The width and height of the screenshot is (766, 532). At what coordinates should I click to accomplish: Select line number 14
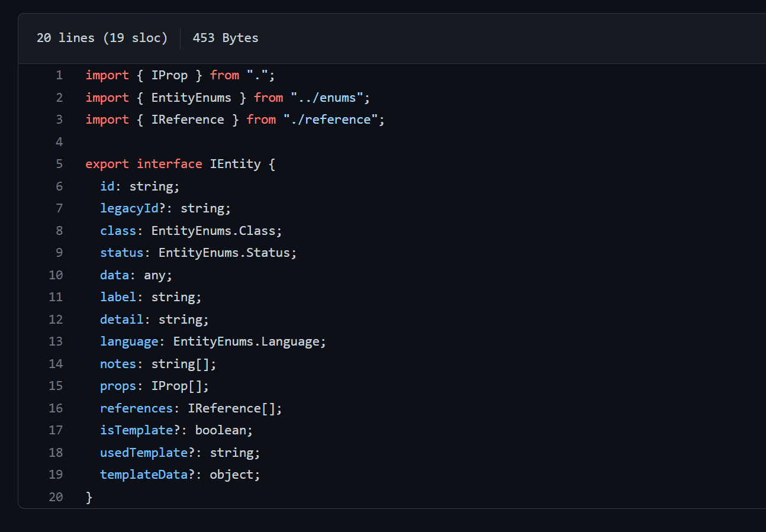click(x=56, y=364)
